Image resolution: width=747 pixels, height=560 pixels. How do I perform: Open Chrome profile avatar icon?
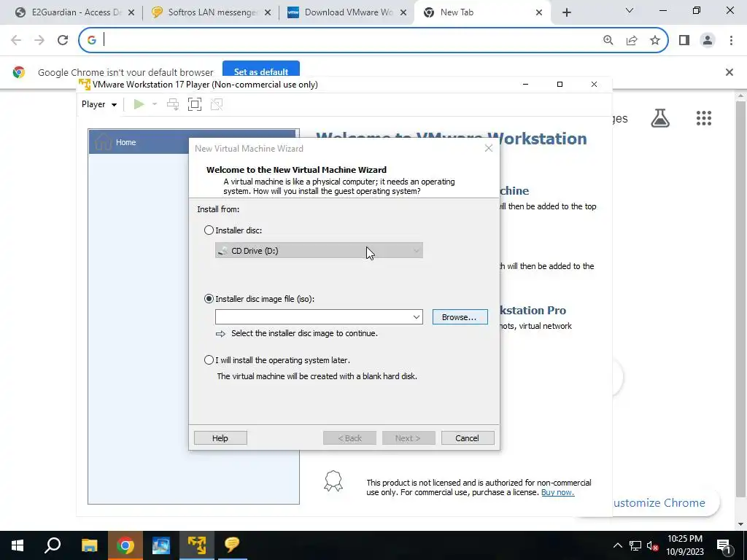708,40
